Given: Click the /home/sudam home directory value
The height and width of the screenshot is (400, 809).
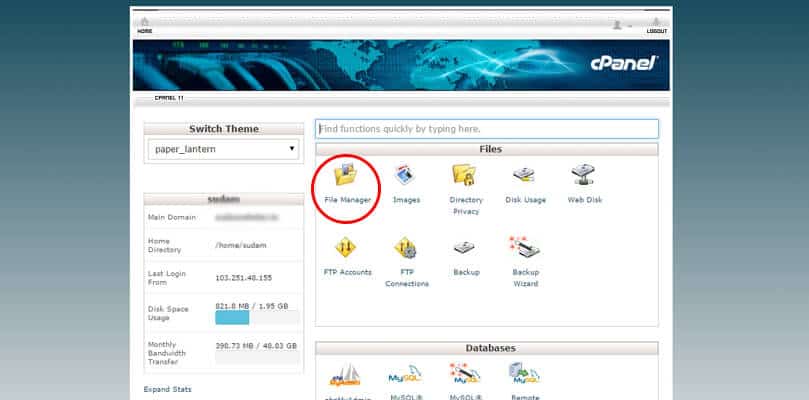Looking at the screenshot, I should coord(241,245).
